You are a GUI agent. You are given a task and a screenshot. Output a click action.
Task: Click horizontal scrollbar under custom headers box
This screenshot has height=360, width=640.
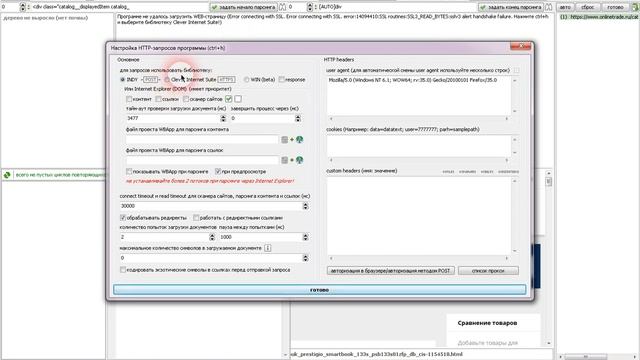click(x=419, y=258)
